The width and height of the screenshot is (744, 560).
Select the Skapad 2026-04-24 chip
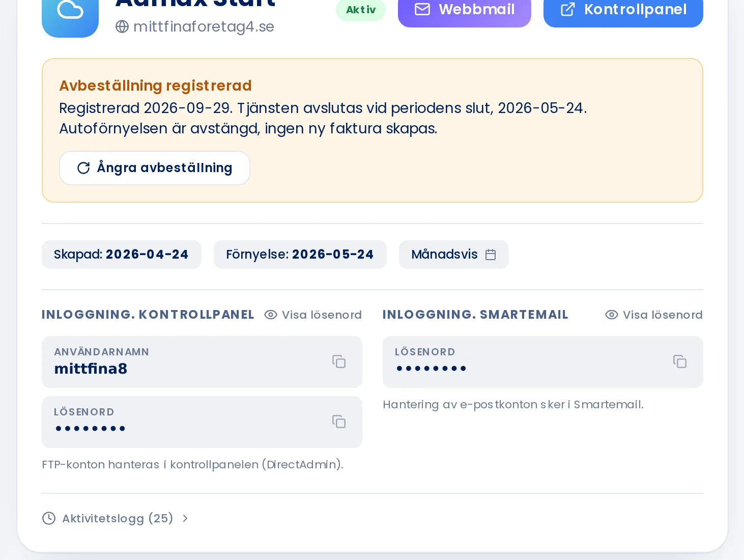[x=122, y=255]
